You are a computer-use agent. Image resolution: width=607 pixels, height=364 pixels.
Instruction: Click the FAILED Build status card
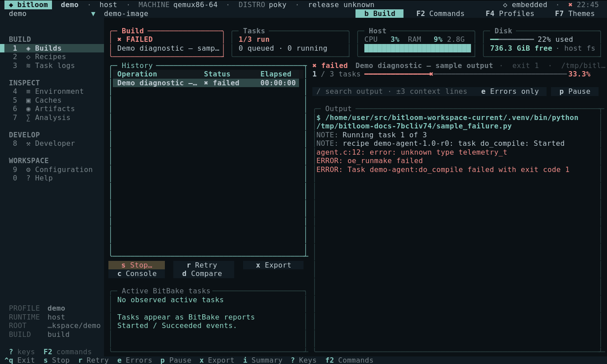point(167,44)
